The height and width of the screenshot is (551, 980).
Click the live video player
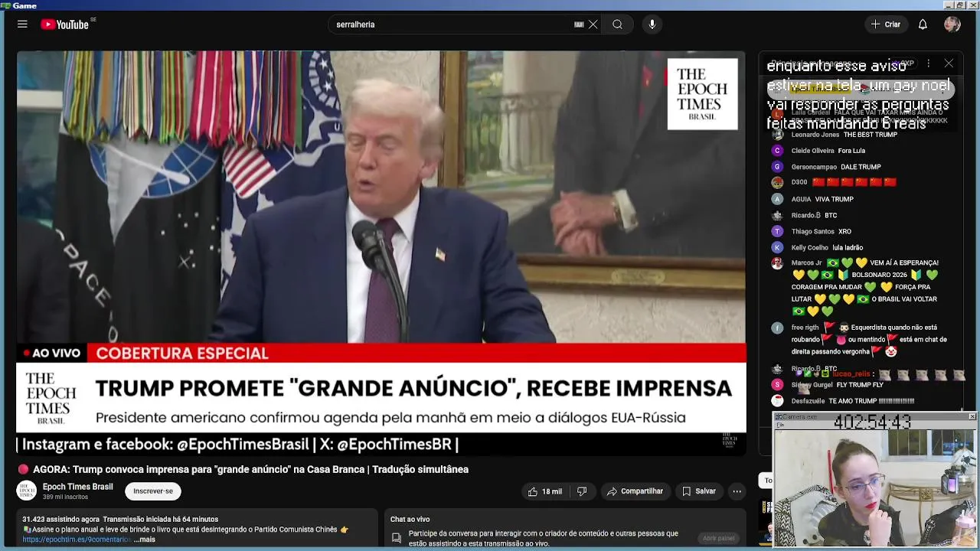pos(381,253)
